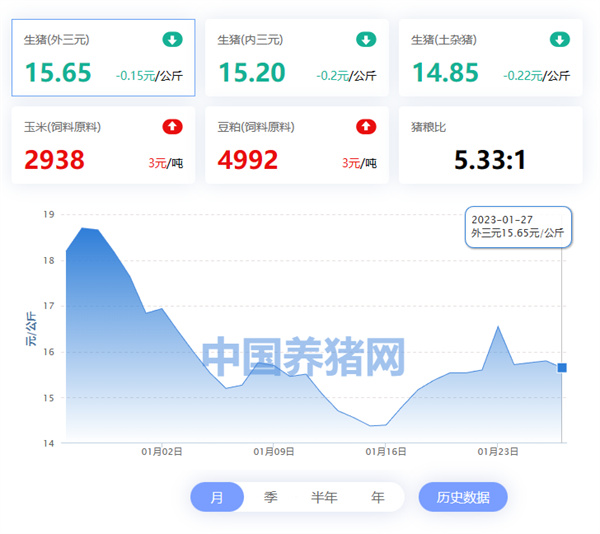Open the 豆粕(饲料原料) price card
Viewport: 600px width, 534px height.
[x=296, y=145]
